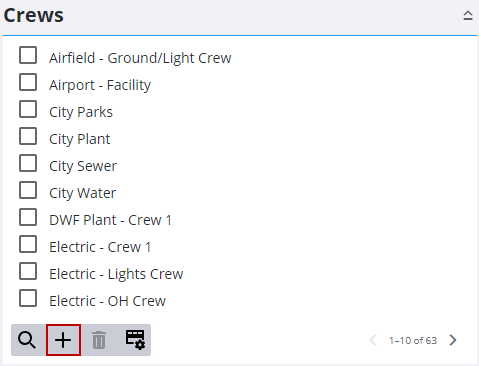Tick Electric - Lights Crew checkbox

pyautogui.click(x=28, y=271)
